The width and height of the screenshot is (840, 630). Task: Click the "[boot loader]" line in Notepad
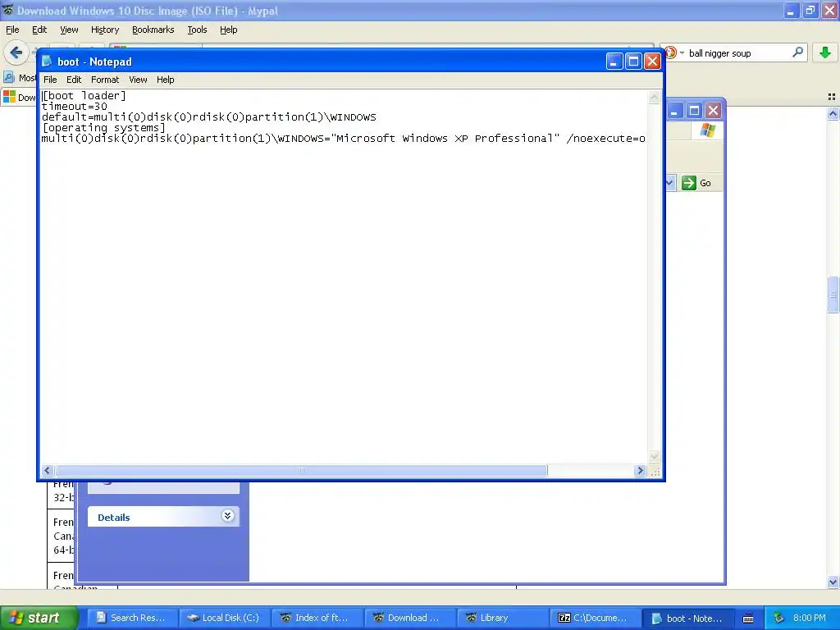(x=84, y=96)
